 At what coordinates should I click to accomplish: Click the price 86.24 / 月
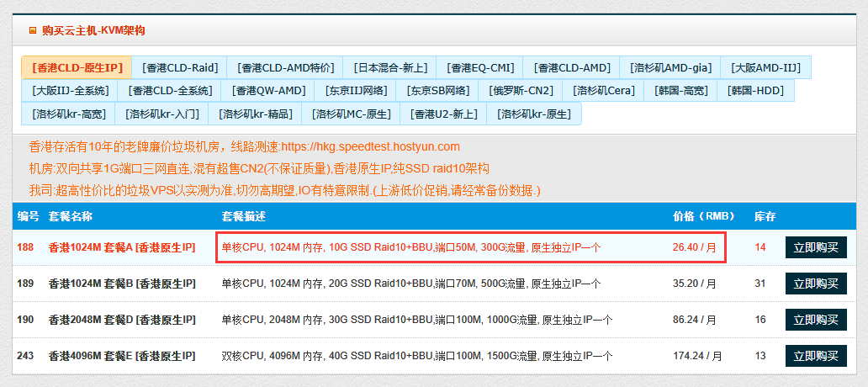click(694, 320)
